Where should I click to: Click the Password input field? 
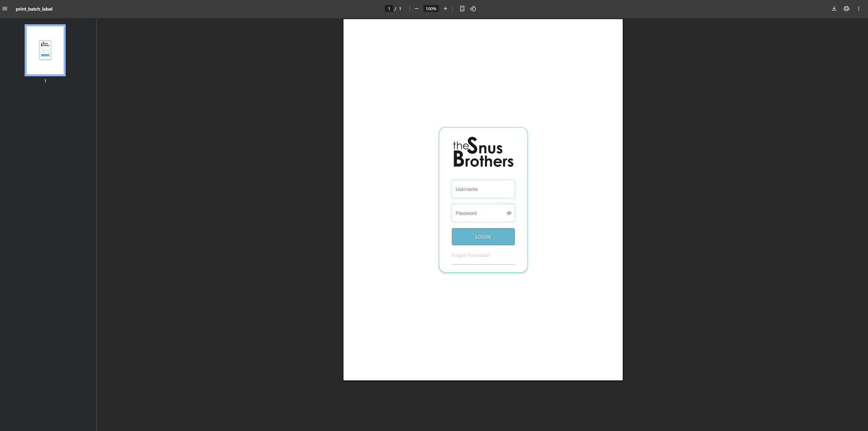pos(483,213)
